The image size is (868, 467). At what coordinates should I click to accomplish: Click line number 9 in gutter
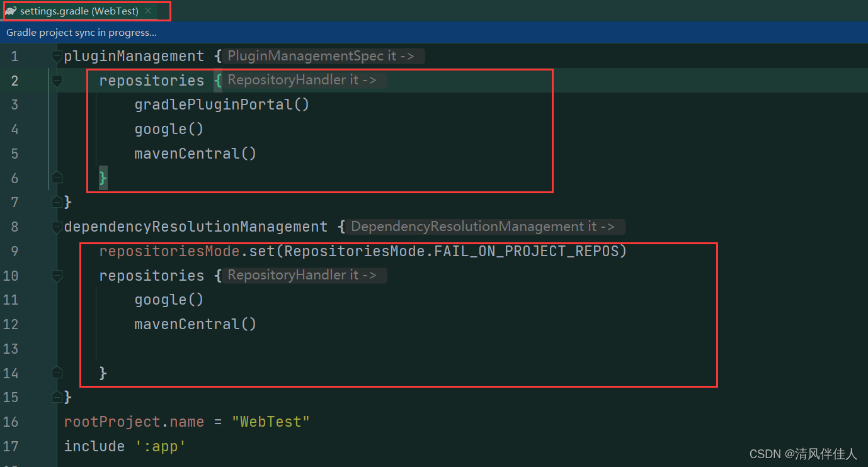tap(15, 251)
